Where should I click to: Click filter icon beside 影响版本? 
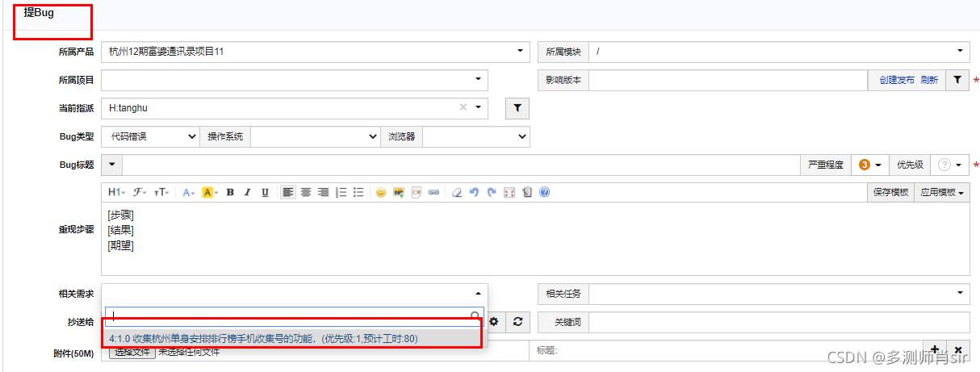pos(957,80)
